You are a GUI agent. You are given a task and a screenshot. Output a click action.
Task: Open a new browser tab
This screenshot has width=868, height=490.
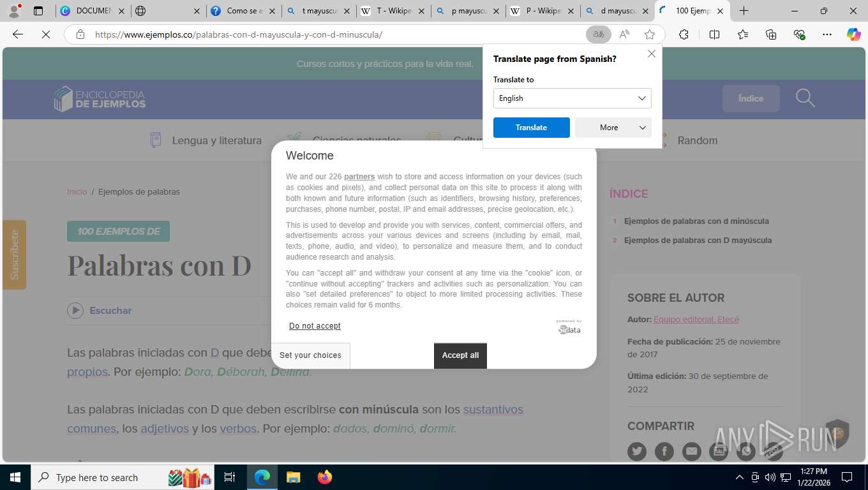coord(744,11)
